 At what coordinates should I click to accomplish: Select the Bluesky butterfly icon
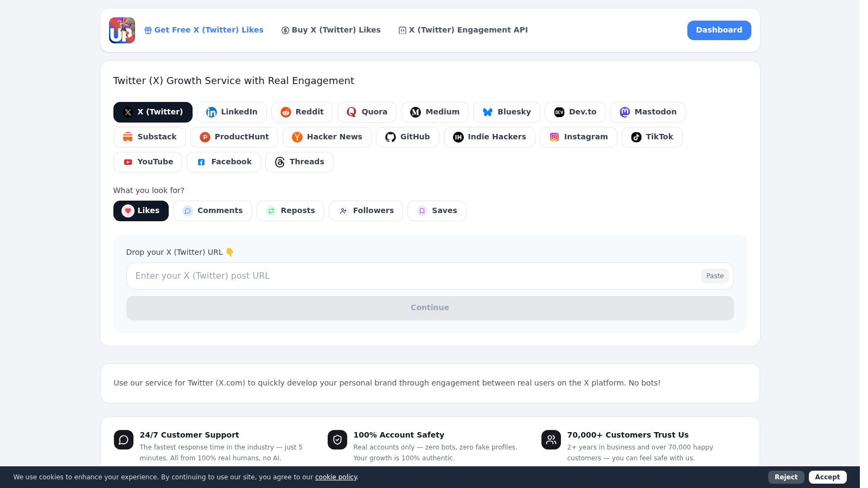(488, 112)
